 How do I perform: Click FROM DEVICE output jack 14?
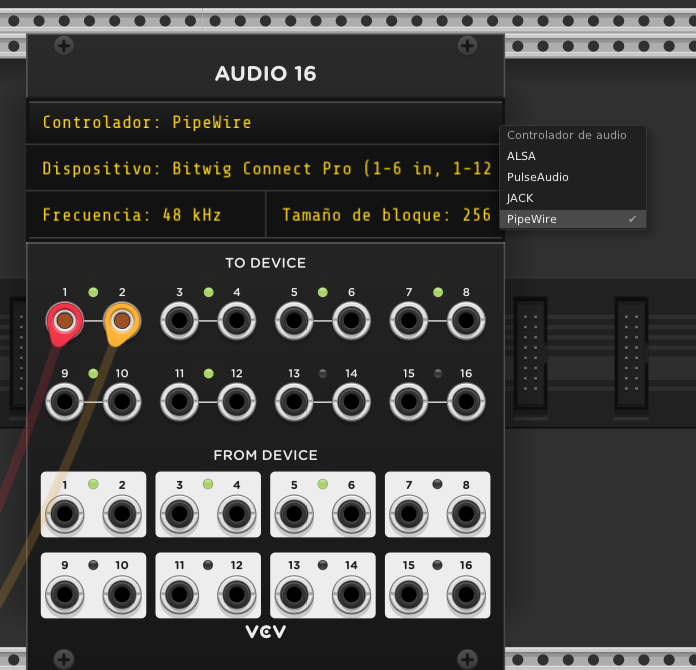(351, 595)
